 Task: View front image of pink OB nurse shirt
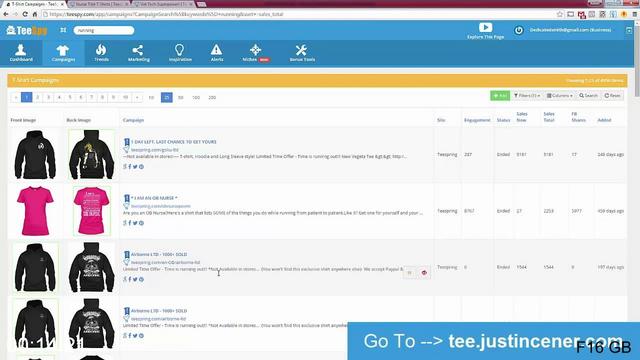[35, 211]
